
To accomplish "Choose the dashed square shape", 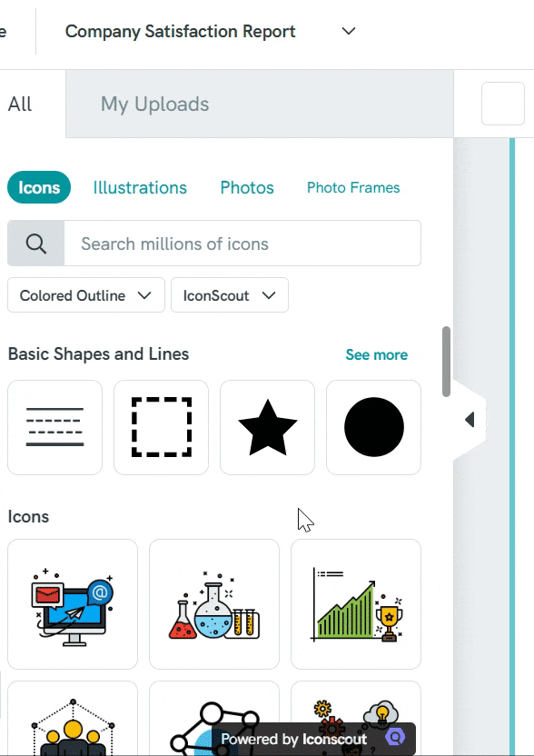I will pyautogui.click(x=161, y=427).
